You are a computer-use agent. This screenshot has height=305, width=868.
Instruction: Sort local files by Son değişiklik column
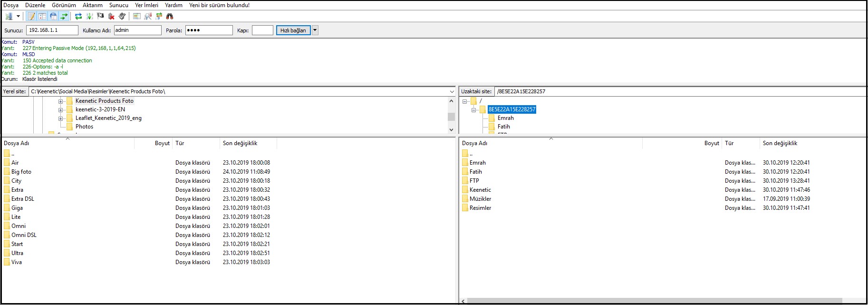(x=240, y=143)
